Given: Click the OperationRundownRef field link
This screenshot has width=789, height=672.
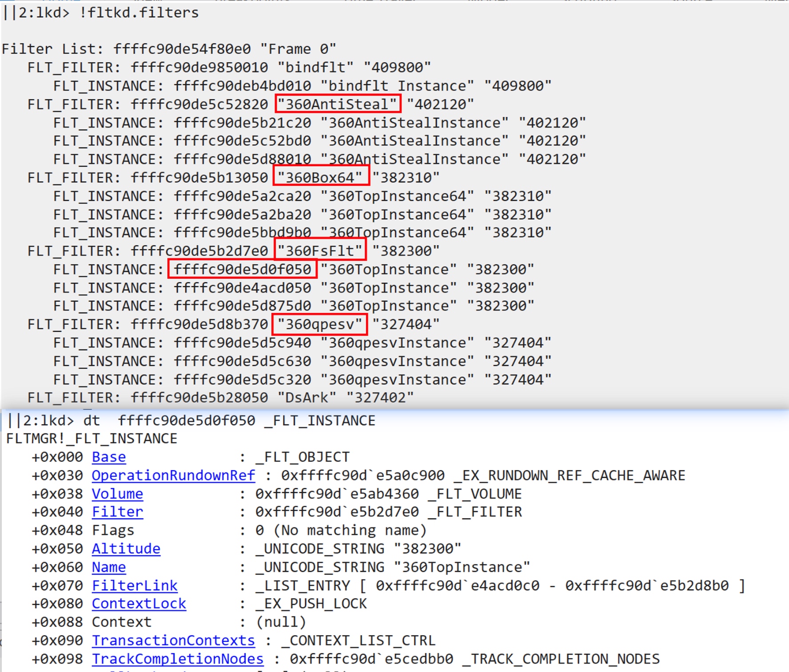Looking at the screenshot, I should [x=173, y=476].
